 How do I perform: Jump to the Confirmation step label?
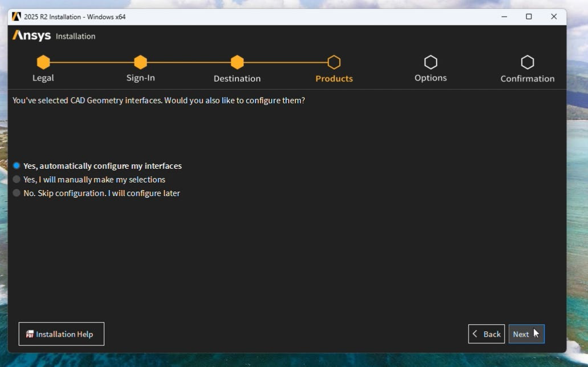(527, 79)
